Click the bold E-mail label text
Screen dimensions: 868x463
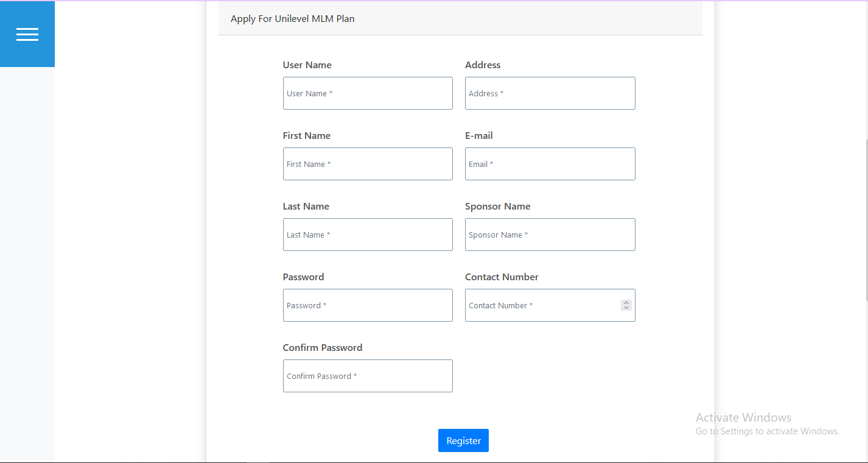[479, 136]
